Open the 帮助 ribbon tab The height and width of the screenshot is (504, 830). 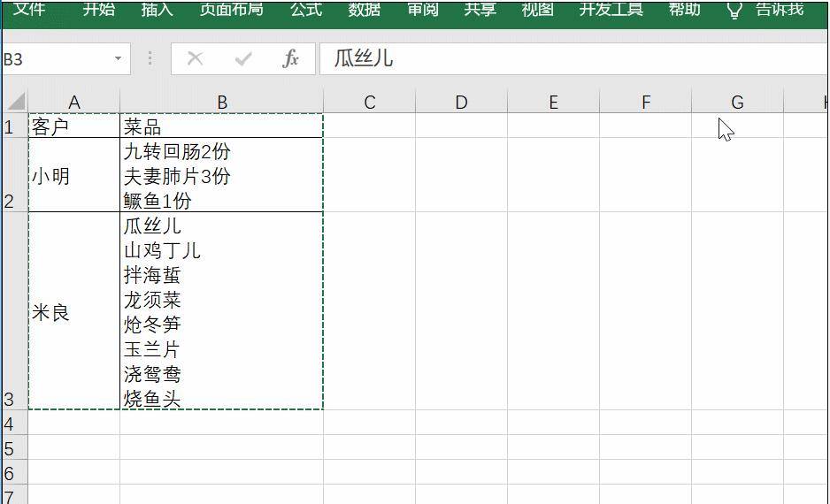tap(684, 9)
